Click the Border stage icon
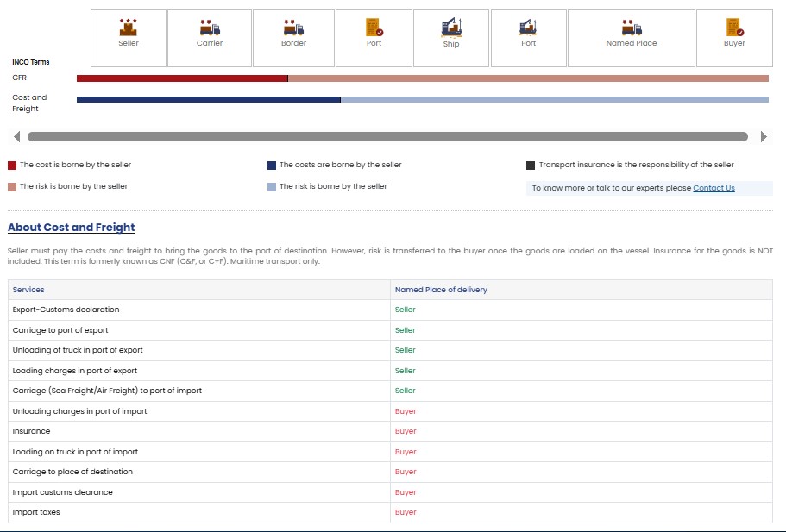This screenshot has height=532, width=786. click(x=293, y=28)
